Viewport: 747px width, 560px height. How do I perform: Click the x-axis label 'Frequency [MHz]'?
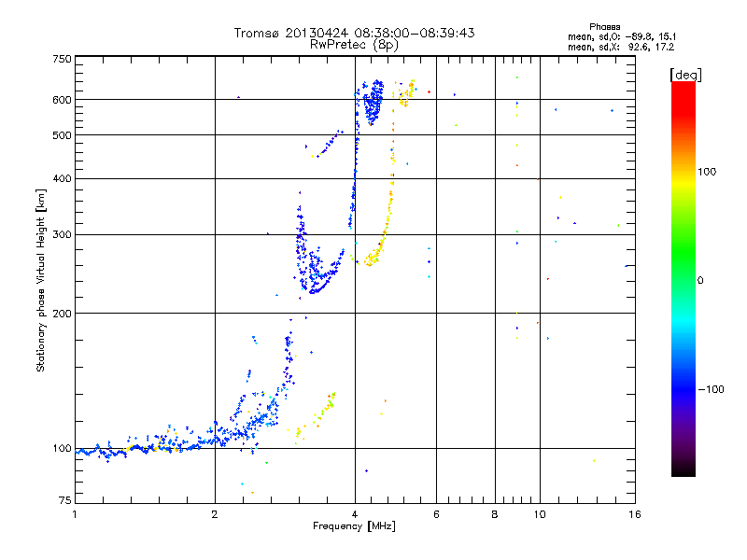click(354, 526)
